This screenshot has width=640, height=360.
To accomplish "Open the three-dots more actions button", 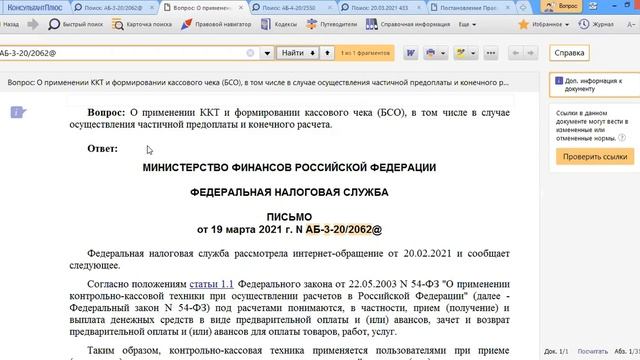I will (491, 53).
